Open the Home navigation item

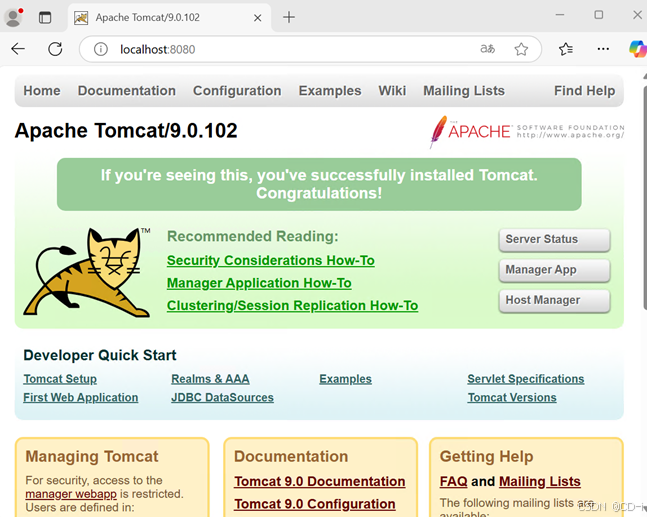point(42,91)
